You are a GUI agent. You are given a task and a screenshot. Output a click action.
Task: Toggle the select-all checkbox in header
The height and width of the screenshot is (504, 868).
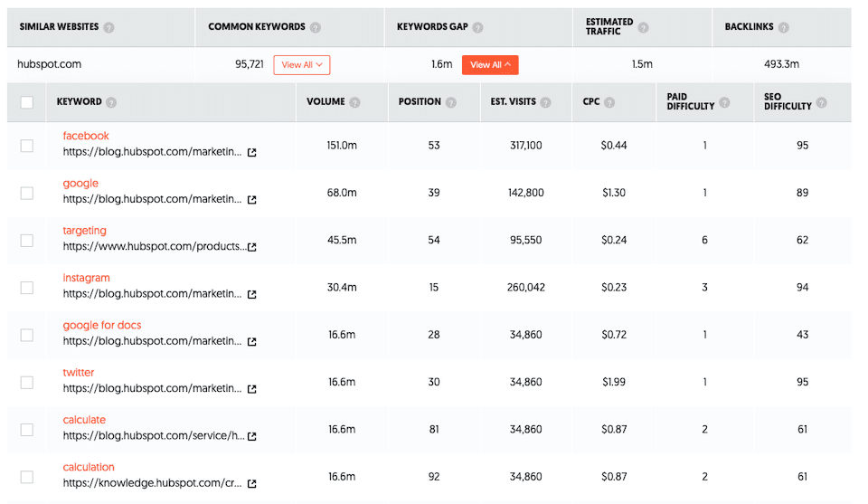click(27, 102)
